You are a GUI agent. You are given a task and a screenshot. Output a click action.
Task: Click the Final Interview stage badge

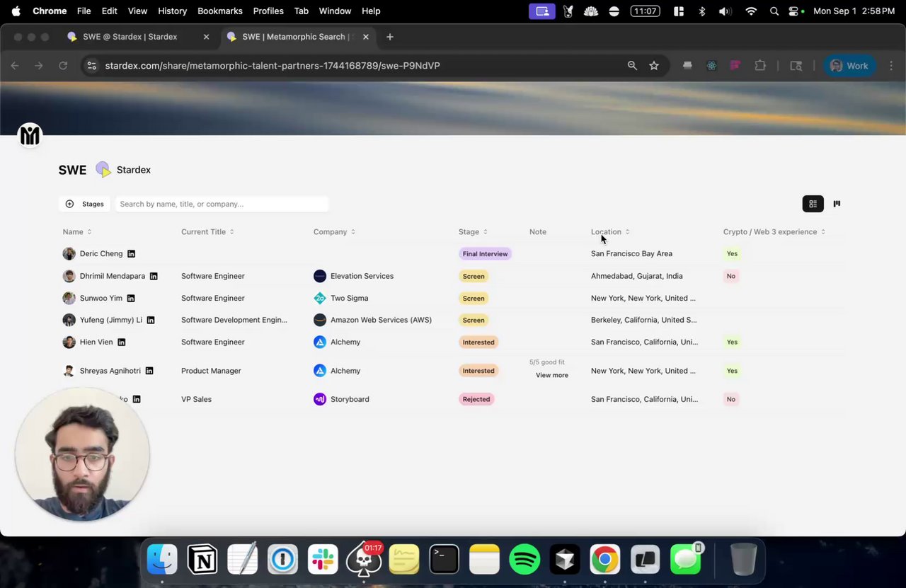click(x=485, y=254)
